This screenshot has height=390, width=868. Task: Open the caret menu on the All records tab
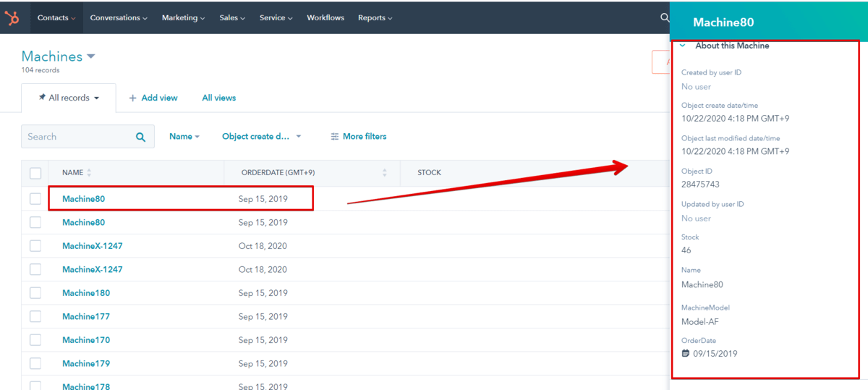96,98
